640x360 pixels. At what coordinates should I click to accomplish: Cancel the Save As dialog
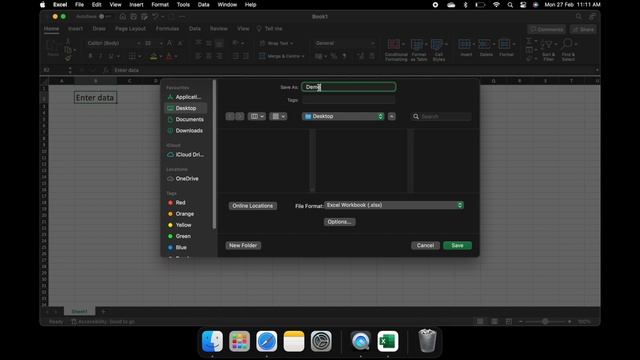click(425, 245)
